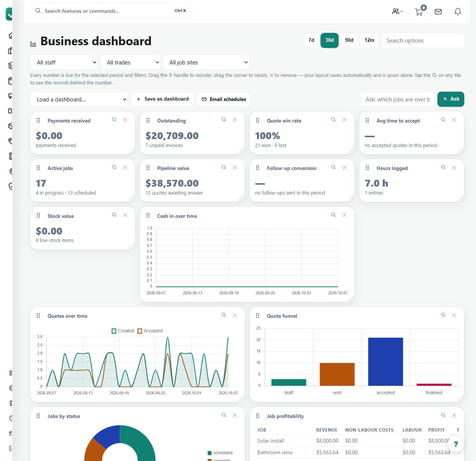Grab the Jobs by status drag handle
The width and height of the screenshot is (476, 461).
(x=38, y=416)
